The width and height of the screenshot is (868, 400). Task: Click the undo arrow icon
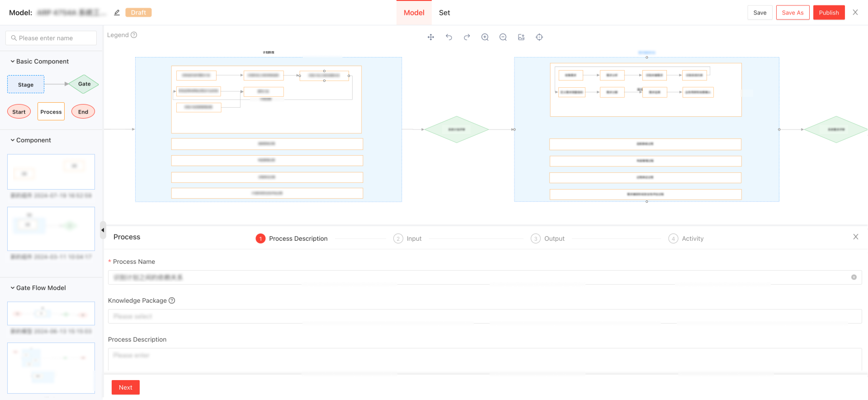point(449,37)
